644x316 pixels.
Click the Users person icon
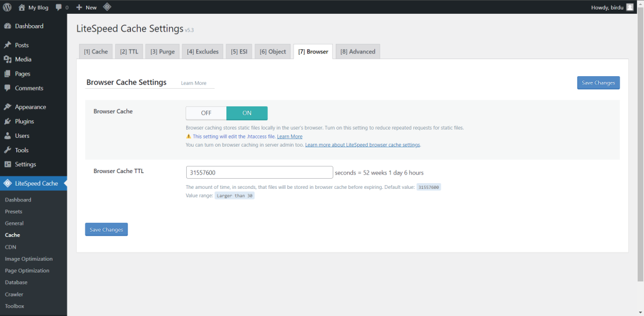(x=8, y=136)
